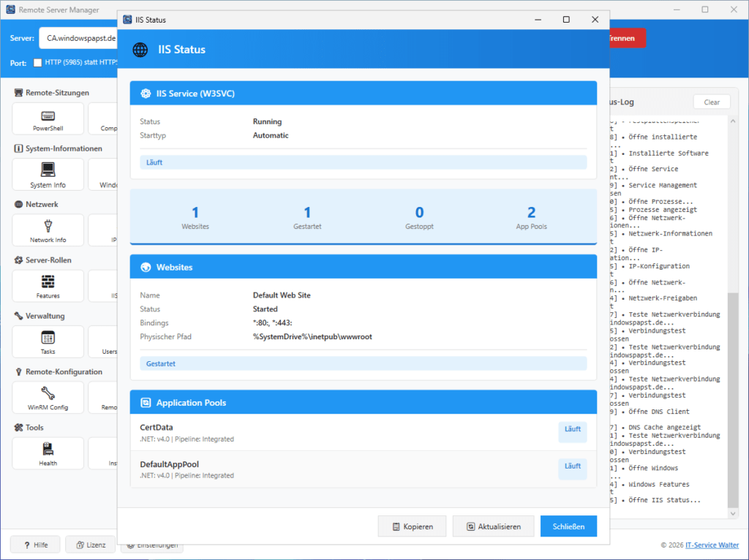Follow the IT-Service Walter link
Viewport: 749px width, 560px height.
pyautogui.click(x=712, y=545)
